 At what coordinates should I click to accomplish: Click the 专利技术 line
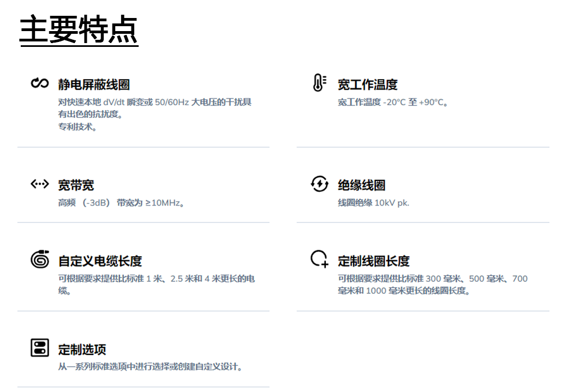pyautogui.click(x=78, y=127)
